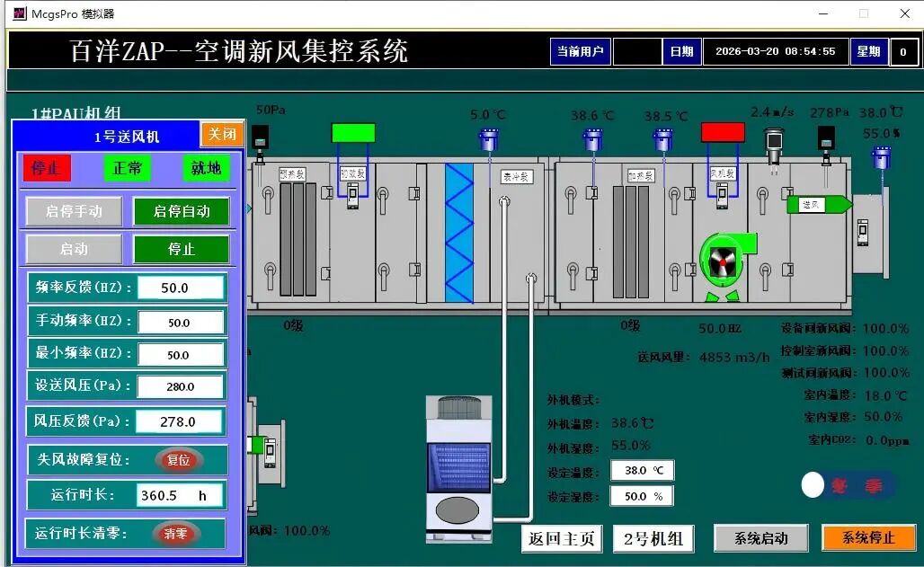The width and height of the screenshot is (924, 567).
Task: Click the outdoor condensing unit graphic
Action: point(458,468)
